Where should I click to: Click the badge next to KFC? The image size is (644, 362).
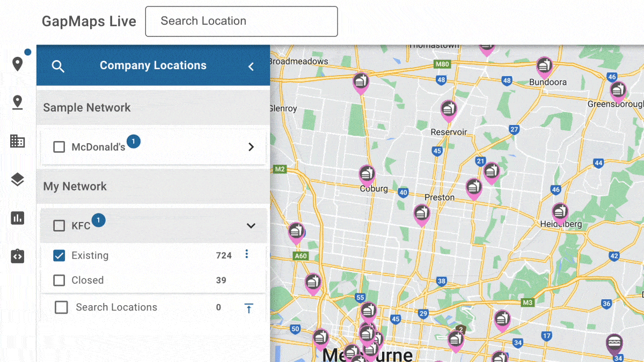(x=98, y=220)
